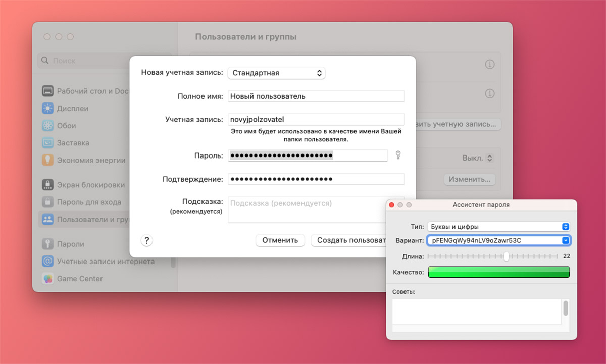Select the Screen Saver sidebar item
Screen dimensions: 606x364
coord(73,143)
